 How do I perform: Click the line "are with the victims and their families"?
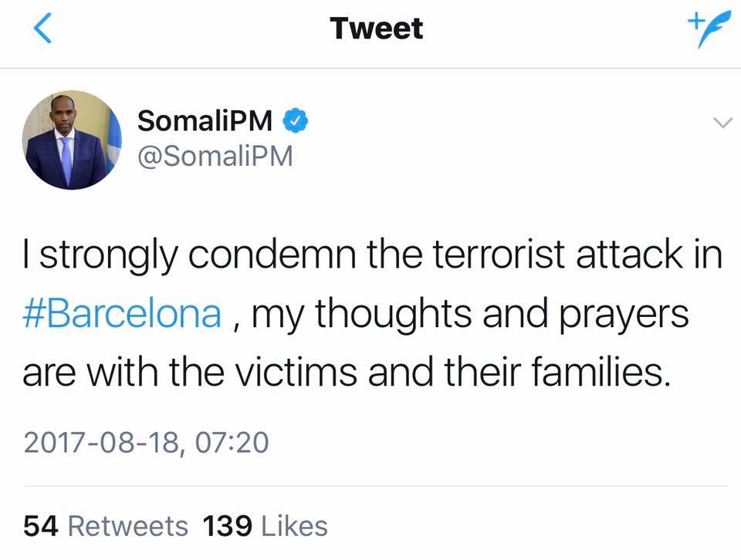click(343, 375)
